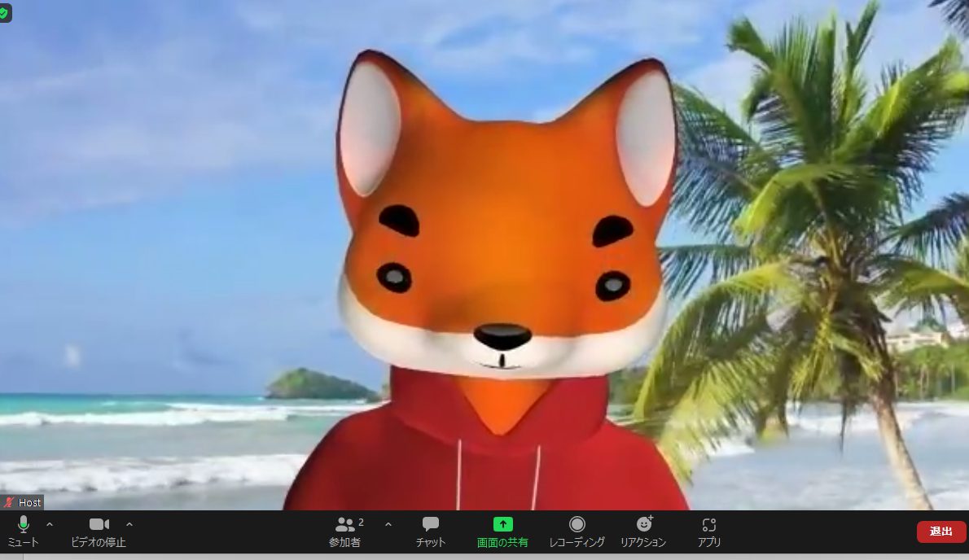Click green encryption shield icon
969x560 pixels.
pyautogui.click(x=4, y=12)
